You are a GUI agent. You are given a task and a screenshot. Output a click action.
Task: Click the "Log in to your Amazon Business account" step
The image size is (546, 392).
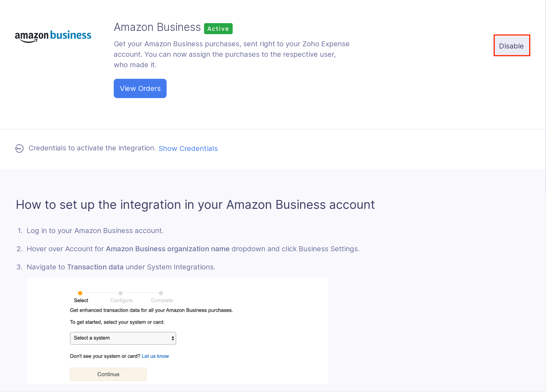95,231
